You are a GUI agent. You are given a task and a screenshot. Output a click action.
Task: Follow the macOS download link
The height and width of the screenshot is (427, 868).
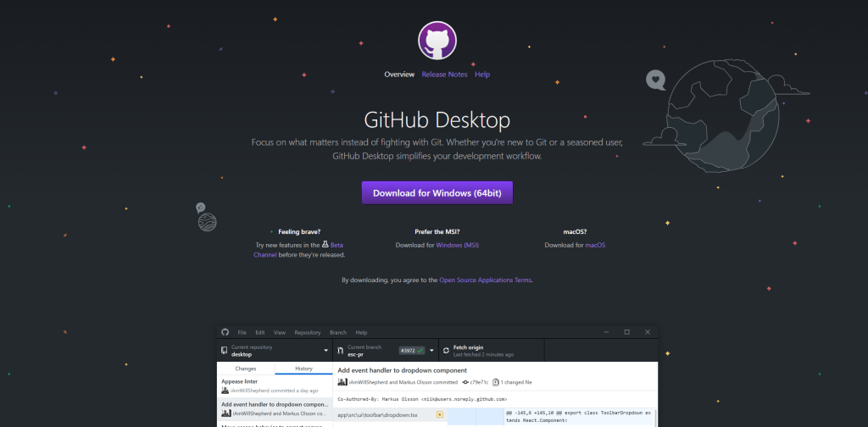coord(595,245)
